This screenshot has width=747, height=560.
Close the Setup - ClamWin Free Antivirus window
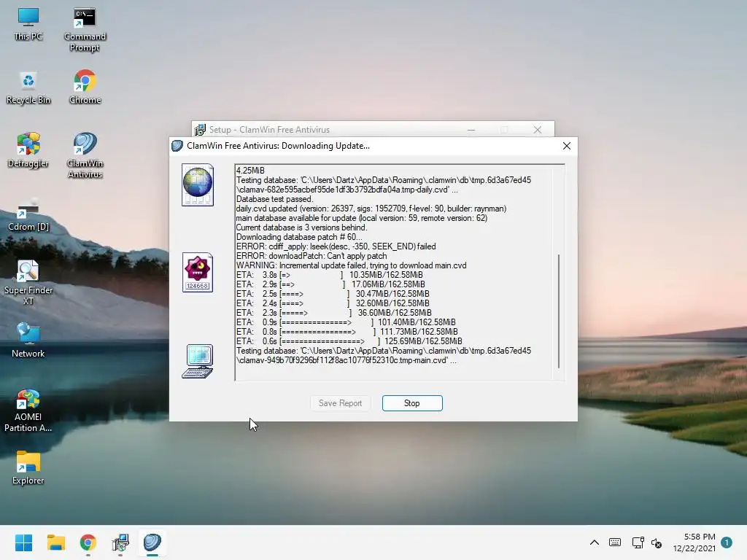538,130
